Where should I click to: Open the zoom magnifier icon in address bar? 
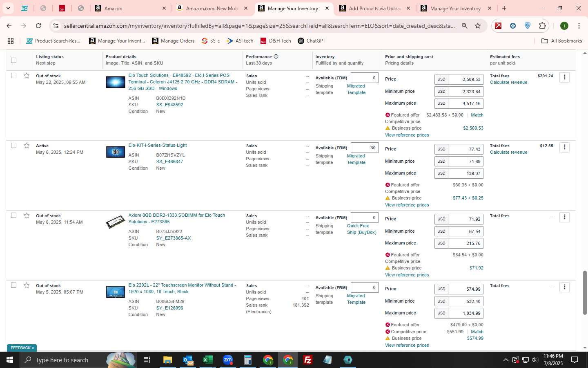465,26
